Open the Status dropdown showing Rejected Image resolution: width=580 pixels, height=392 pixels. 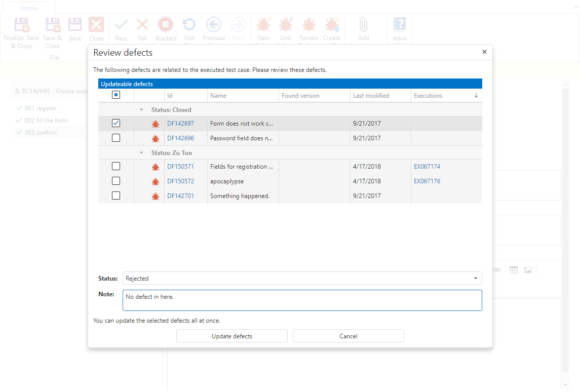[x=302, y=278]
